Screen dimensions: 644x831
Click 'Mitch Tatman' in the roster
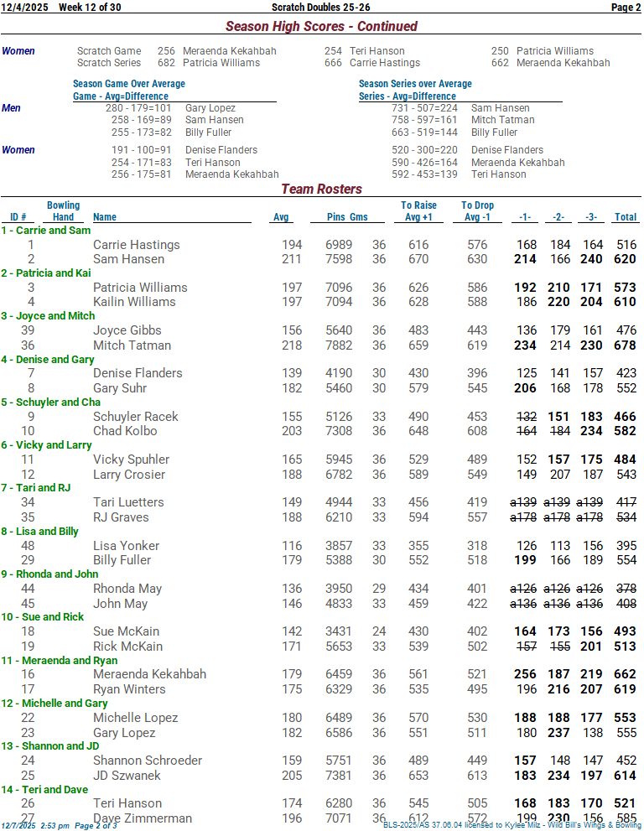coord(132,345)
